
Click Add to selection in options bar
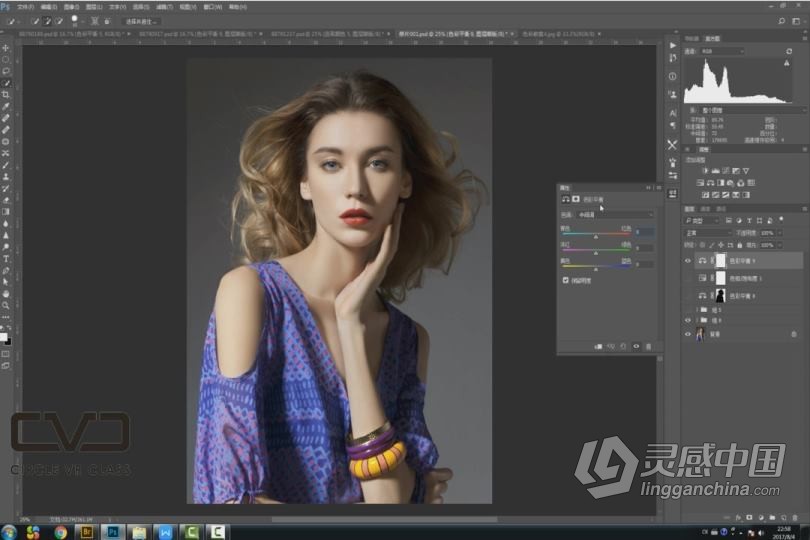(48, 21)
